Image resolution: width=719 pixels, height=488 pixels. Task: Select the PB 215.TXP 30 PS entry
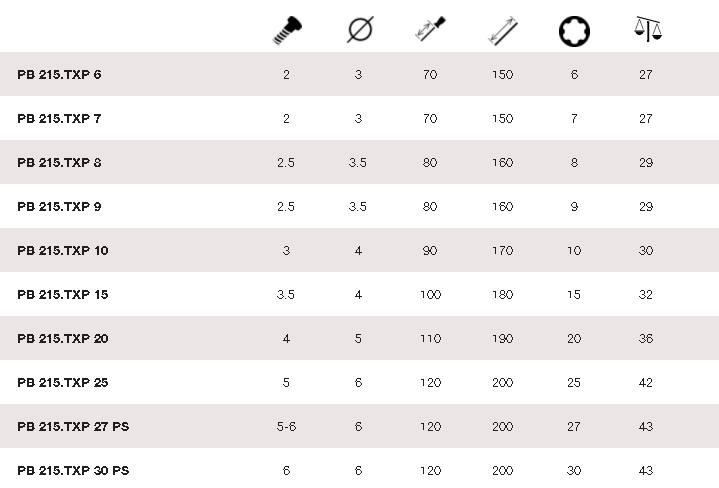(x=73, y=471)
